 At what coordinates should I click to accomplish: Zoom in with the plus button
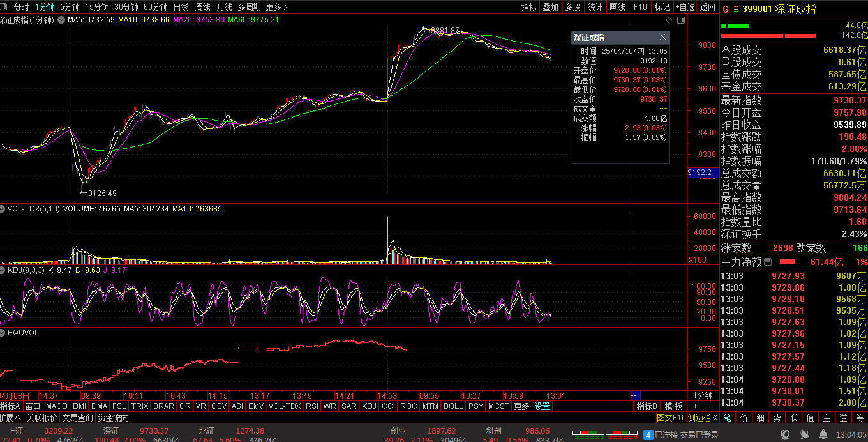696,406
